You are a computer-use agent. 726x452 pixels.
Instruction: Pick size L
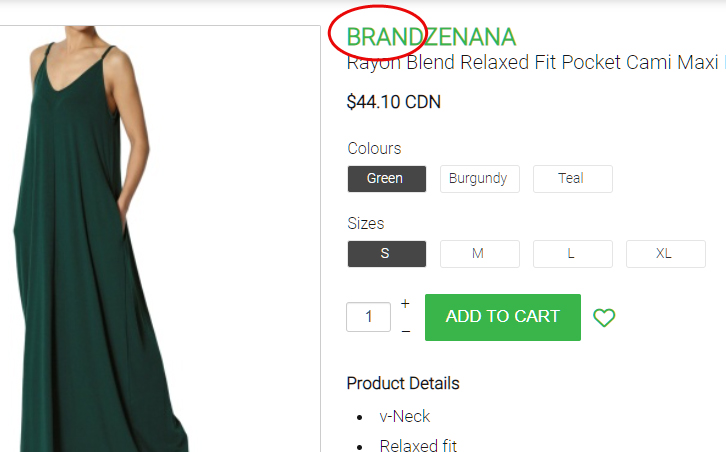[x=573, y=254]
